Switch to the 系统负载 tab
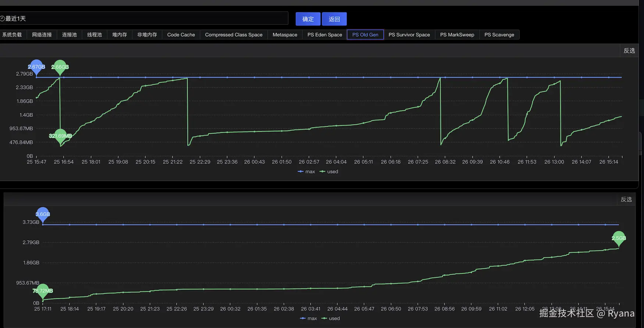644x328 pixels. [x=12, y=35]
